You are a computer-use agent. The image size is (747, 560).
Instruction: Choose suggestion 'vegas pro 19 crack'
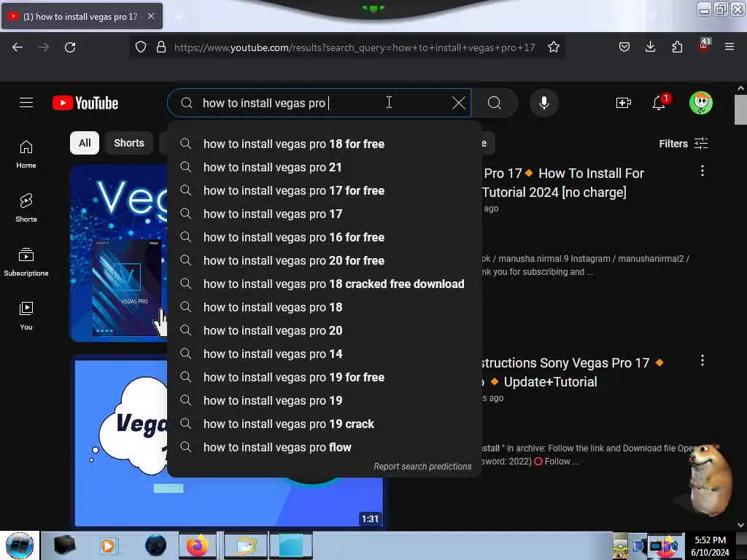pos(324,424)
